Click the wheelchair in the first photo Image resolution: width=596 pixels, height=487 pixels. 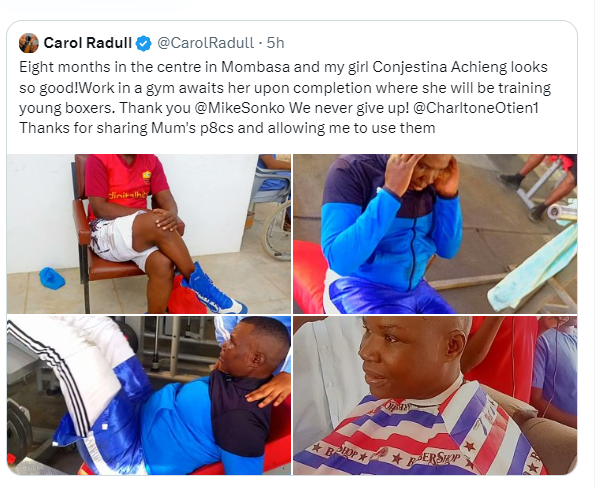[x=272, y=211]
